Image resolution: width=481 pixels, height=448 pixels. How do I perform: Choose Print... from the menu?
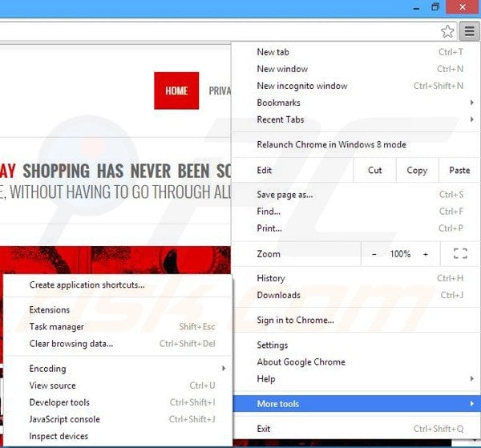coord(355,228)
